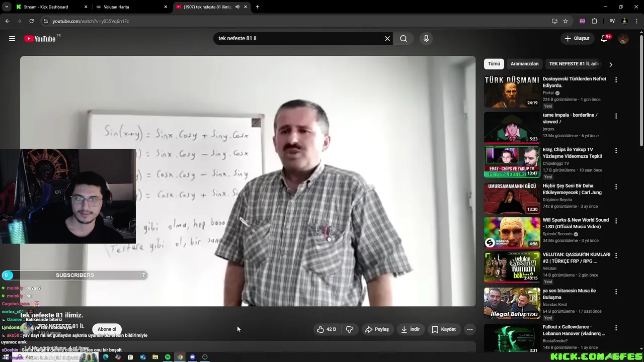Image resolution: width=644 pixels, height=362 pixels.
Task: Open options for ya sen bitanesin Musa video
Action: point(616,292)
